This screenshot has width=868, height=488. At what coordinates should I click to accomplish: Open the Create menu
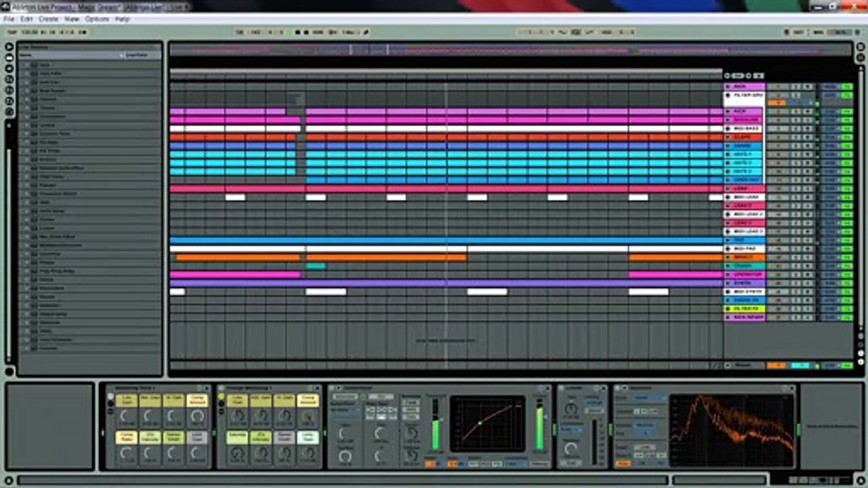pos(48,19)
